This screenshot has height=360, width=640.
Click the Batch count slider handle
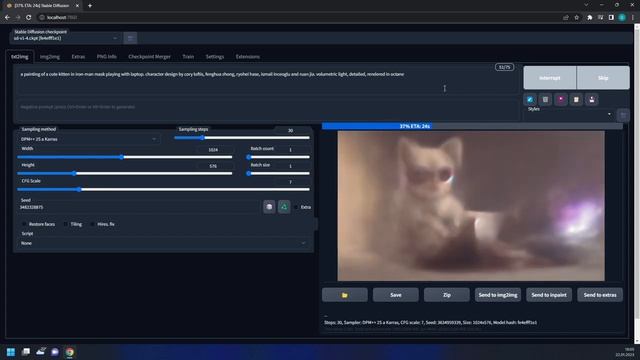249,157
